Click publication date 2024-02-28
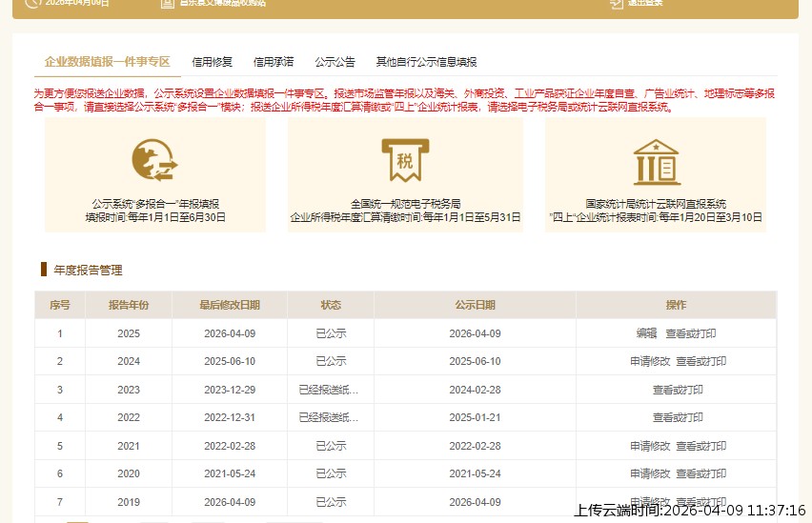The width and height of the screenshot is (812, 523). pos(475,390)
